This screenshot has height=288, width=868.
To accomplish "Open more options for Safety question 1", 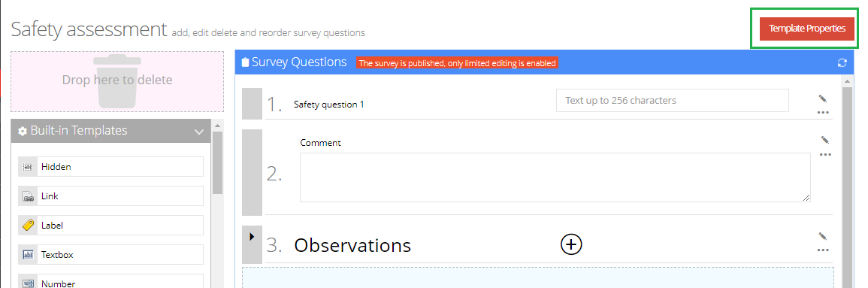I will pyautogui.click(x=823, y=112).
